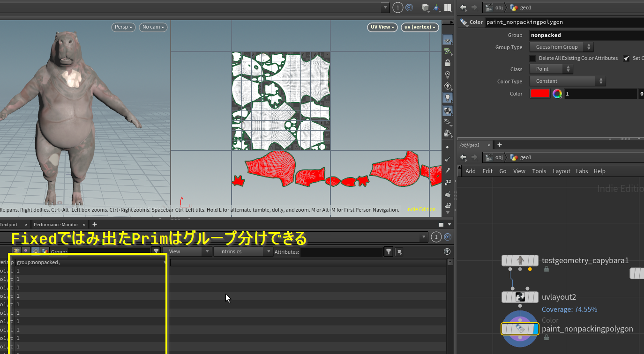Viewport: 644px width, 354px height.
Task: Click the lock icon in viewport display toolbar
Action: pyautogui.click(x=448, y=63)
